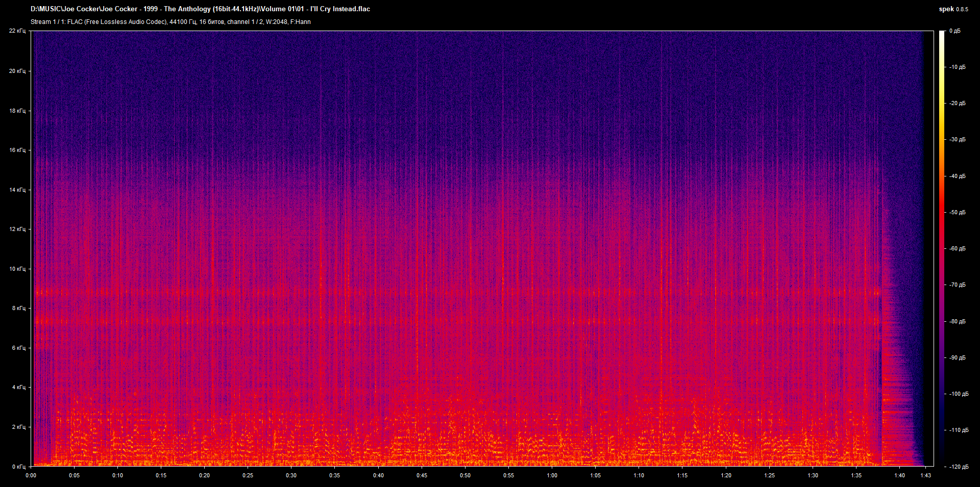The width and height of the screenshot is (980, 487).
Task: Click the 1:00 time axis marker
Action: click(552, 475)
